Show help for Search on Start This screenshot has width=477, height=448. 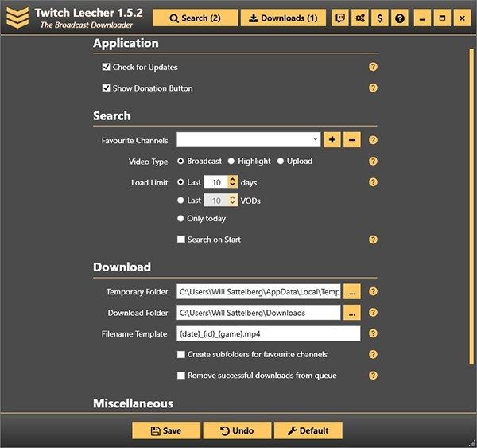coord(373,240)
